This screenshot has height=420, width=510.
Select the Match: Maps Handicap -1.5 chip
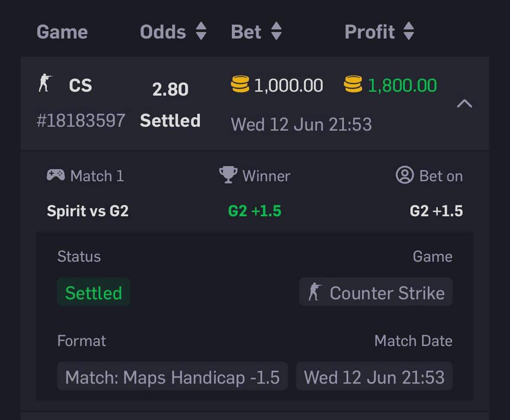(173, 376)
